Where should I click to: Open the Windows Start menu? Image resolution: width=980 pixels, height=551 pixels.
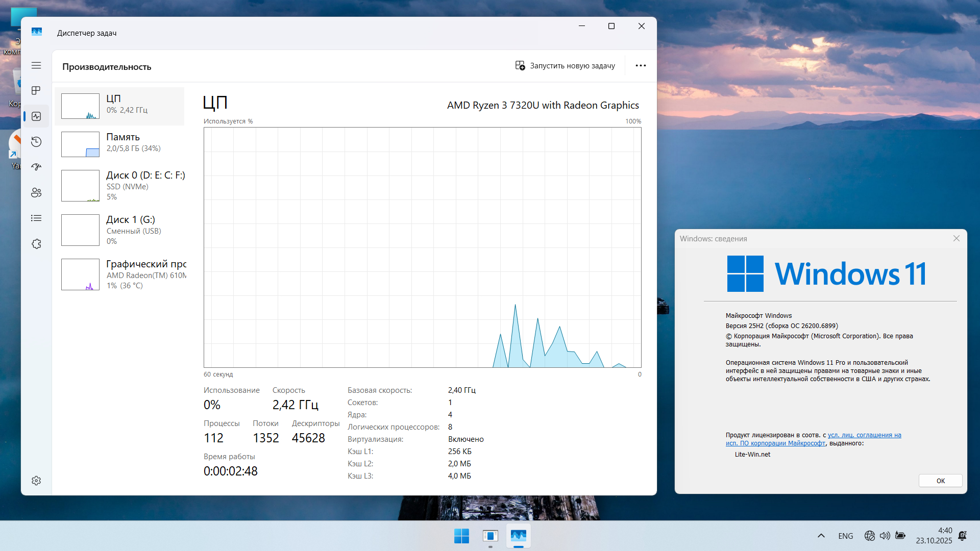pyautogui.click(x=461, y=536)
